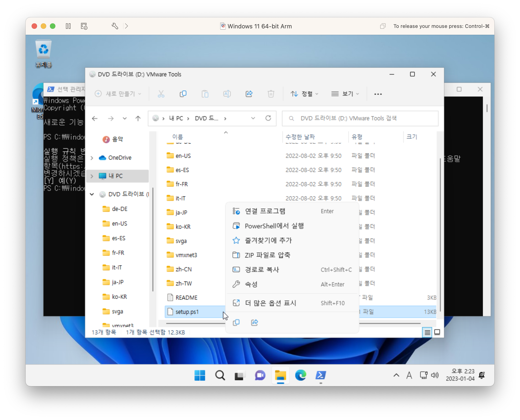Click the share icon at context menu bottom

(255, 323)
